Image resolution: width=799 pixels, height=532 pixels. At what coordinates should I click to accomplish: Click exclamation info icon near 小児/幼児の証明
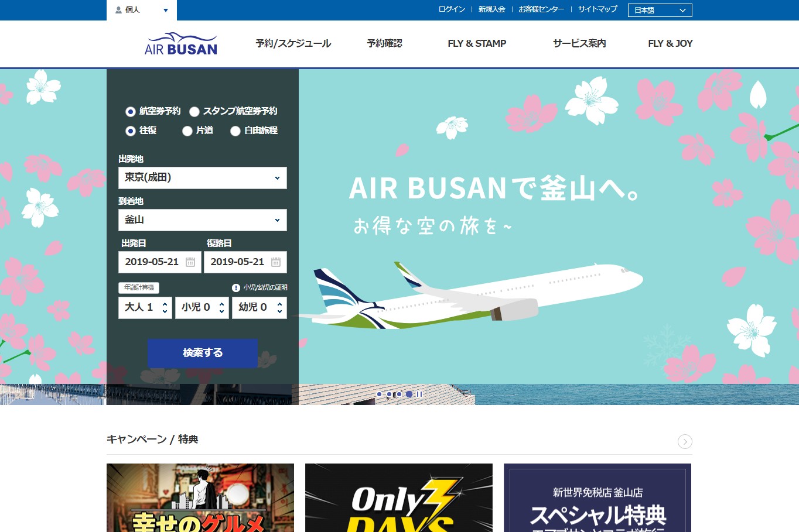tap(236, 288)
